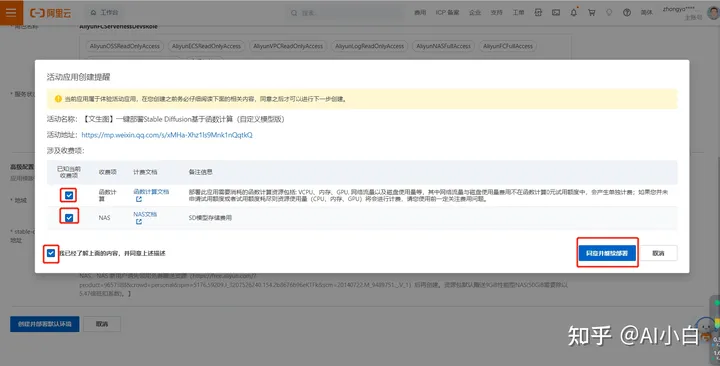Click the 已知当前收费项 column header
720x366 pixels.
69,172
